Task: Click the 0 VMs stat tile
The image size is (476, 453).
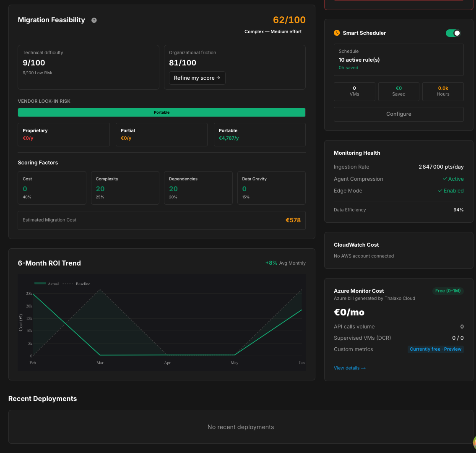Action: pos(354,91)
